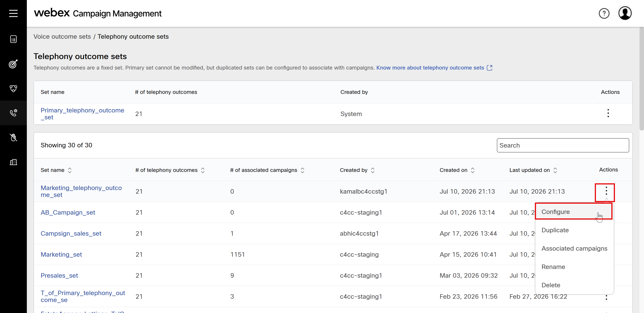Open actions menu for Primary_telephony_outcome_set
The height and width of the screenshot is (313, 644).
608,113
